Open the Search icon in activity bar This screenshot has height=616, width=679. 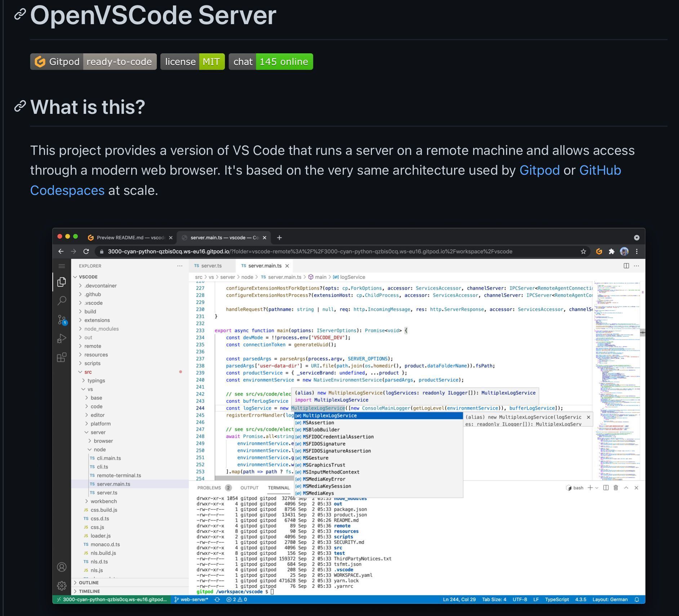pyautogui.click(x=62, y=300)
